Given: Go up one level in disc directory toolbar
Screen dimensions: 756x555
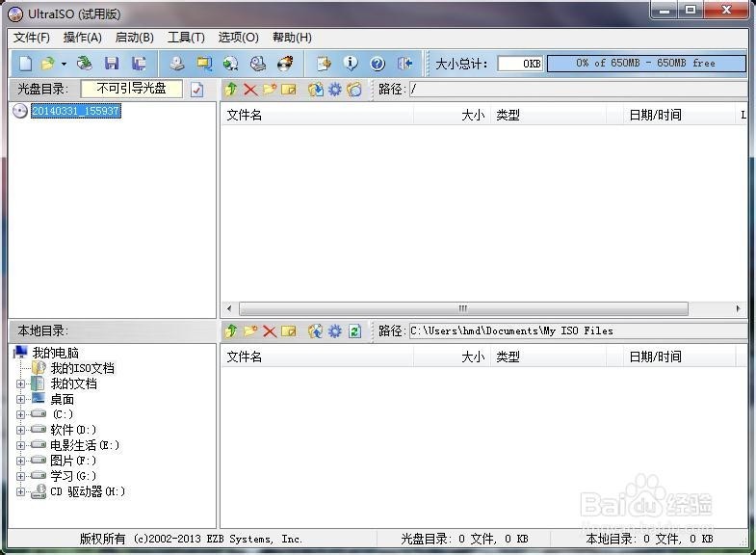Looking at the screenshot, I should [230, 90].
